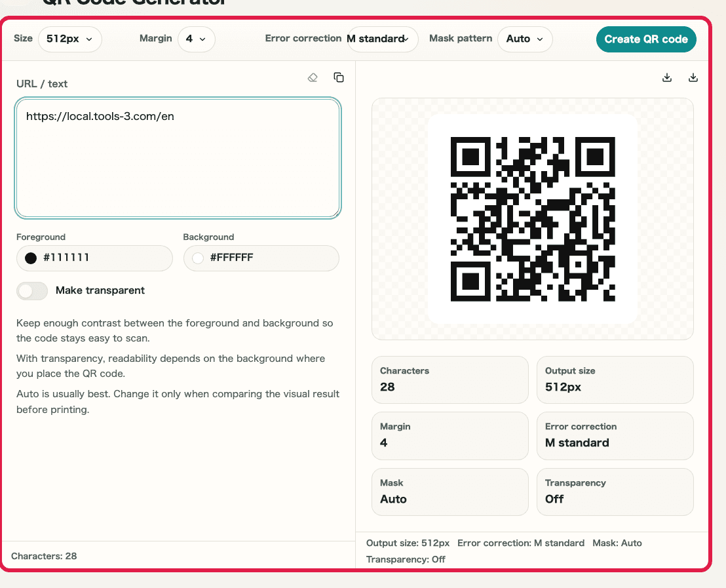Click the Make transparent label
726x588 pixels.
(100, 290)
